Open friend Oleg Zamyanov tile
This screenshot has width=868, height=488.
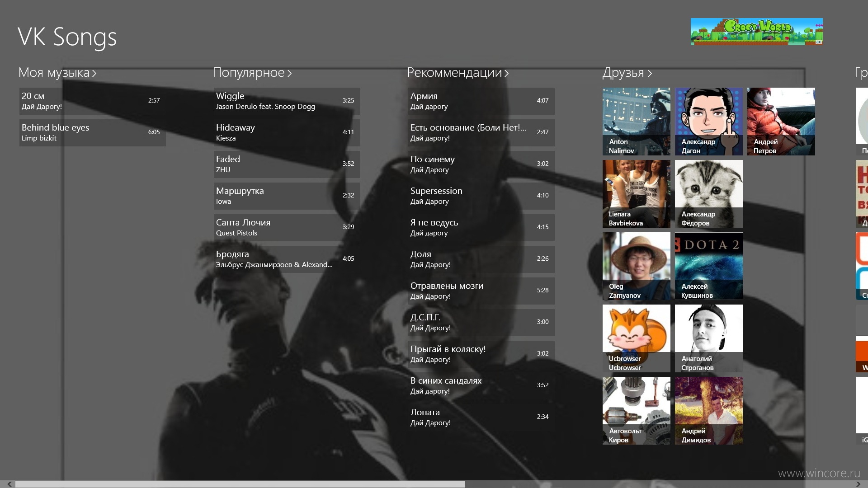[x=636, y=266]
